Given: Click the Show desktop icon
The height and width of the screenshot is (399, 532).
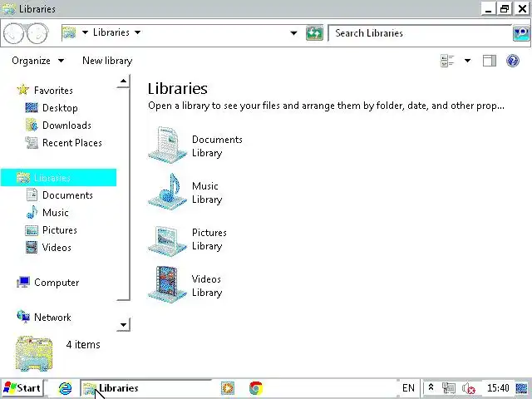Looking at the screenshot, I should pyautogui.click(x=521, y=388).
